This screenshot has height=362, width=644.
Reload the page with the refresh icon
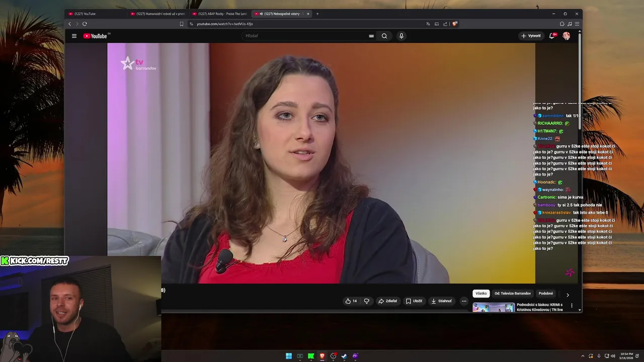85,24
